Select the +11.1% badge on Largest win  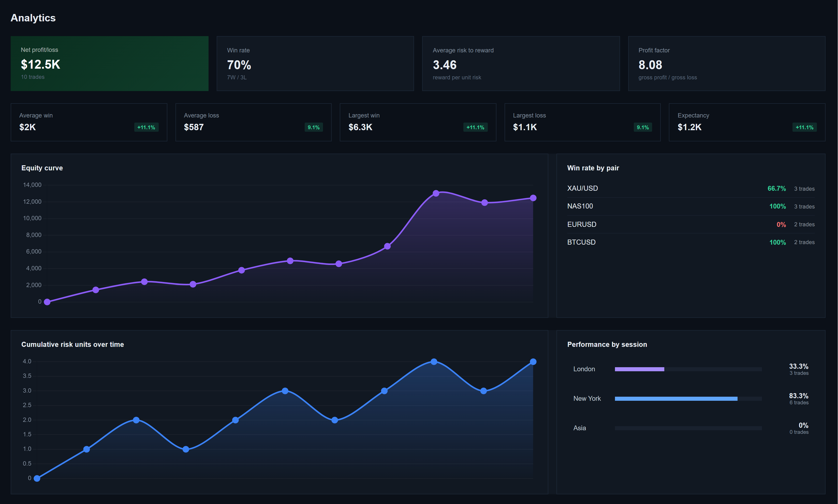click(x=475, y=127)
